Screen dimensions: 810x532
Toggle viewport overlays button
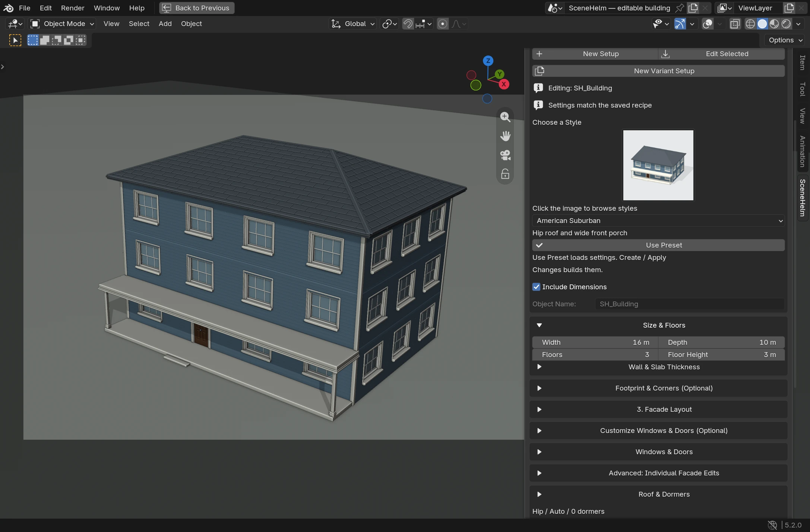pos(707,24)
